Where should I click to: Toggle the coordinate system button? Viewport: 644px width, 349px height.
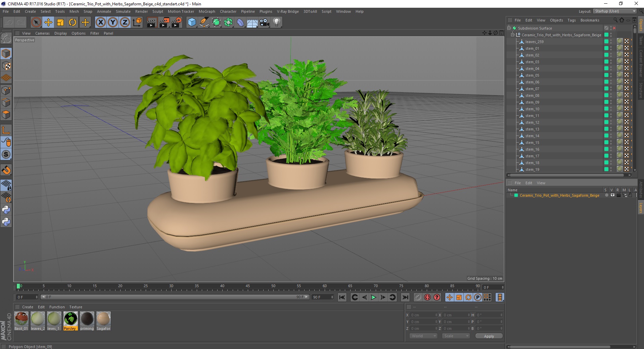click(x=137, y=23)
